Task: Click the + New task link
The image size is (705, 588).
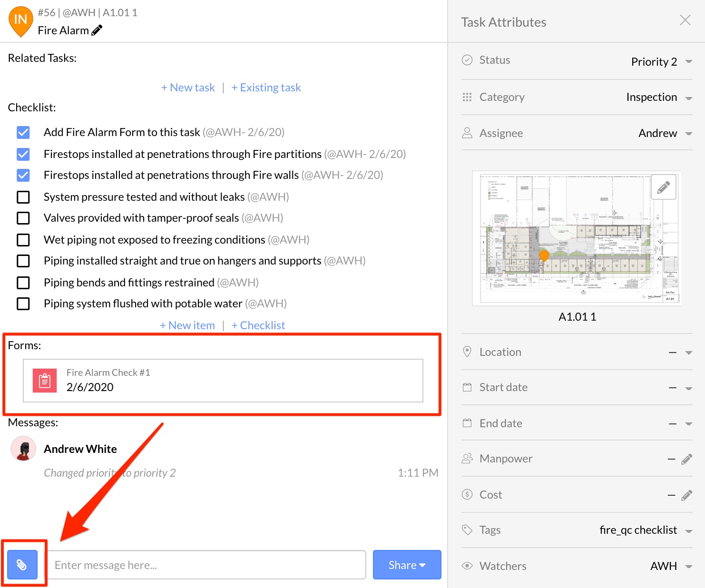Action: point(188,88)
